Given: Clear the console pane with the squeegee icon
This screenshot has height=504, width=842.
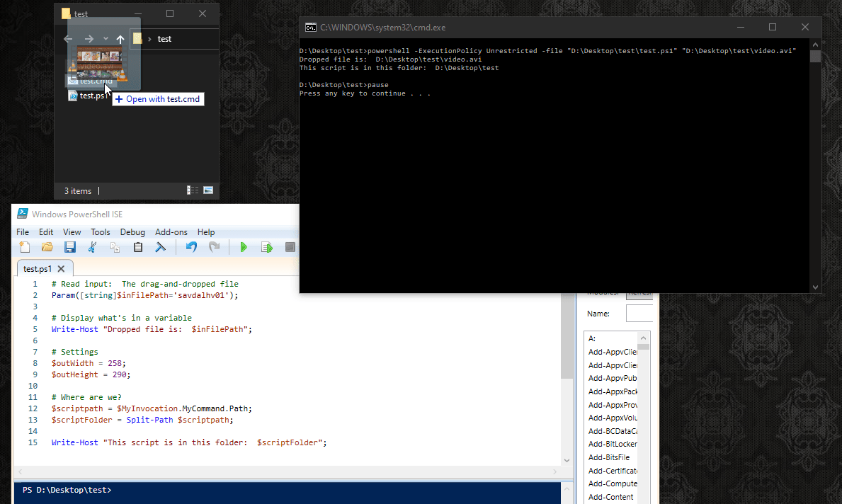Looking at the screenshot, I should coord(161,247).
